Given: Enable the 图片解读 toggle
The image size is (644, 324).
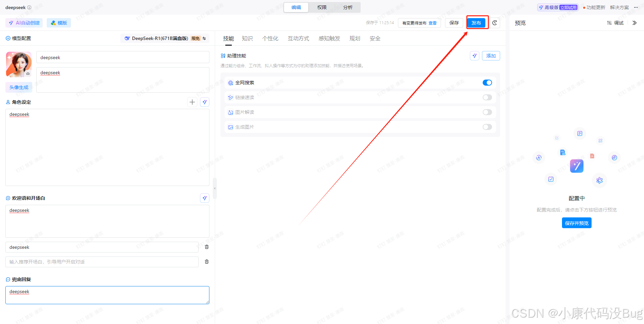Looking at the screenshot, I should (x=487, y=112).
